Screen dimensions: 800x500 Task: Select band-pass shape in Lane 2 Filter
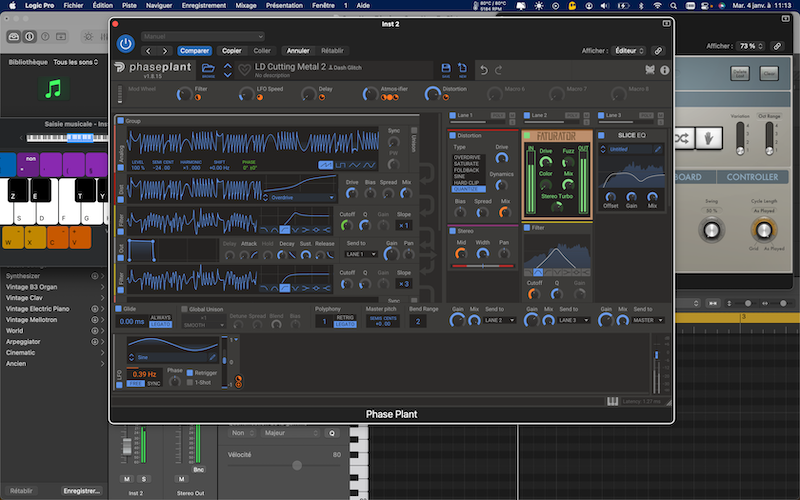538,272
